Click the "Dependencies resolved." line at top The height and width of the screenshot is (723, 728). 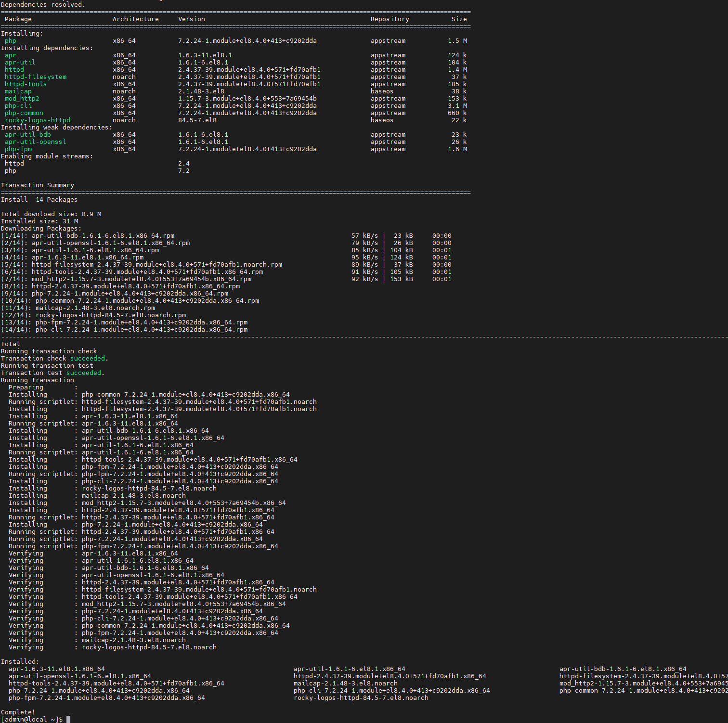tap(43, 5)
